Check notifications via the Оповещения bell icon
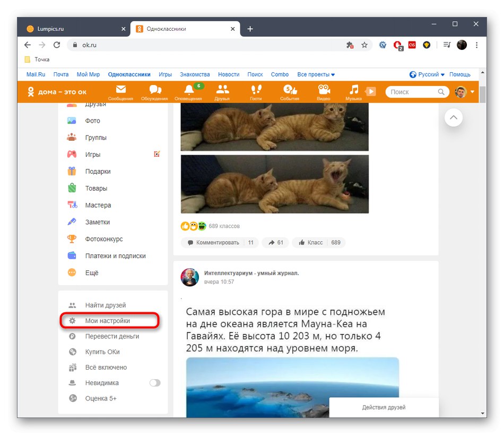Viewport: 504px width, 435px height. pos(188,91)
